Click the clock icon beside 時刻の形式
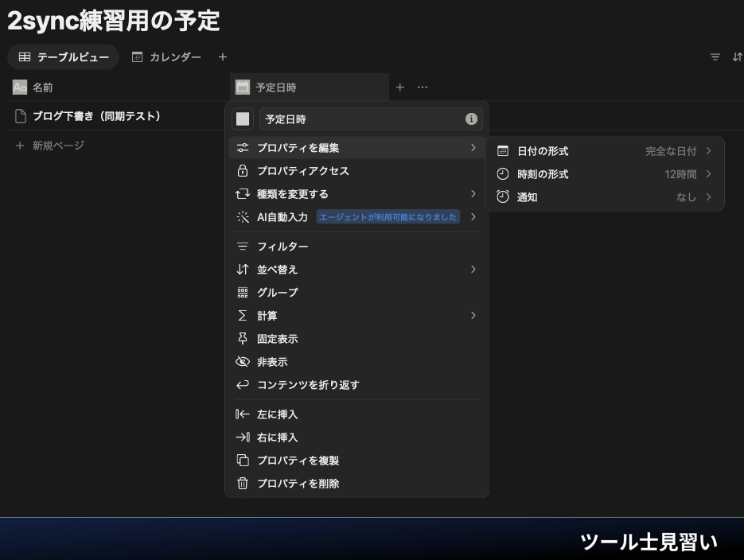The image size is (744, 560). click(x=502, y=174)
